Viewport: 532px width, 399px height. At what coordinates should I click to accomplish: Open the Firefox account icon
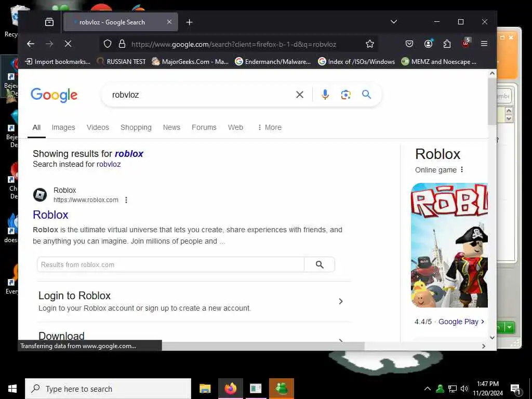pos(428,44)
